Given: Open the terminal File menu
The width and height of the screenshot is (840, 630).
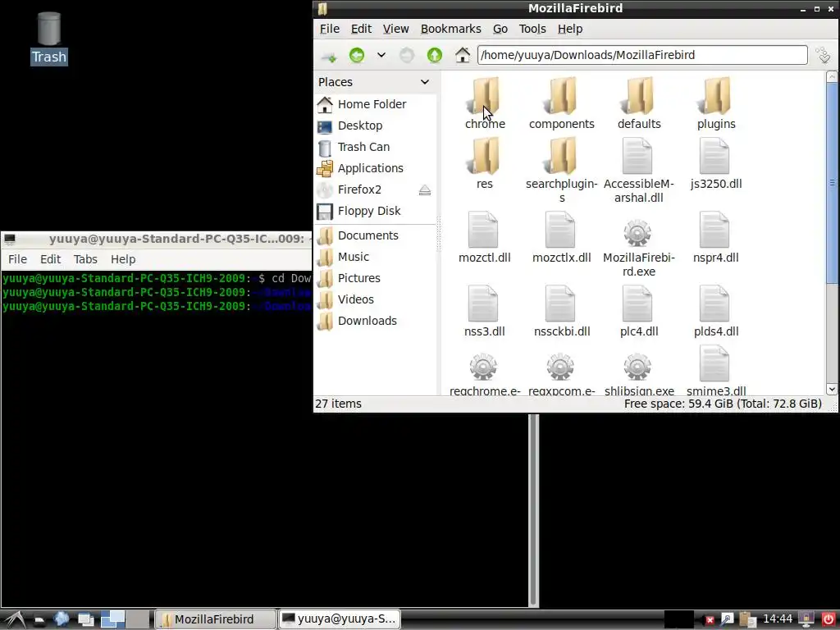Looking at the screenshot, I should pyautogui.click(x=17, y=259).
